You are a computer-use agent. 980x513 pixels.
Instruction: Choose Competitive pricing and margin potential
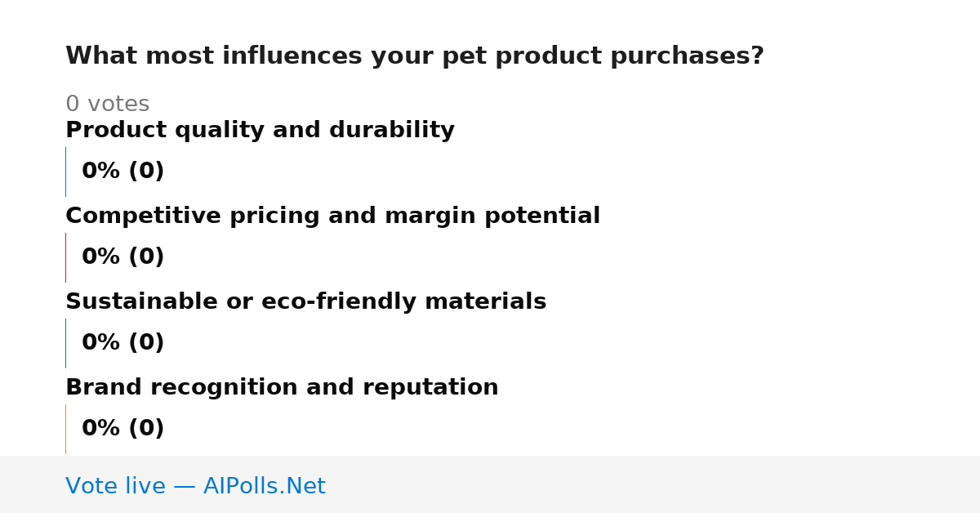332,216
